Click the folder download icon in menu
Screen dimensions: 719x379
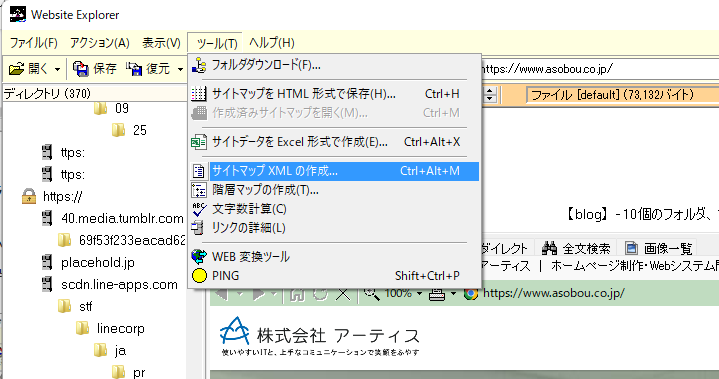[x=199, y=66]
